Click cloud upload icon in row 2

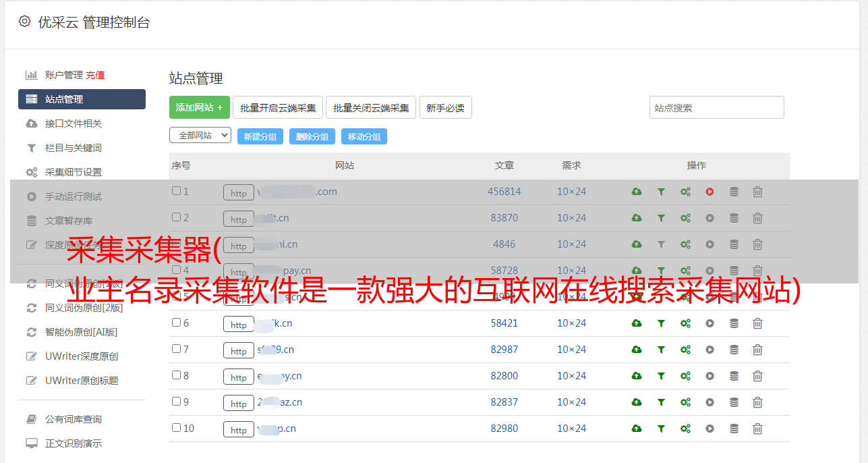tap(636, 218)
